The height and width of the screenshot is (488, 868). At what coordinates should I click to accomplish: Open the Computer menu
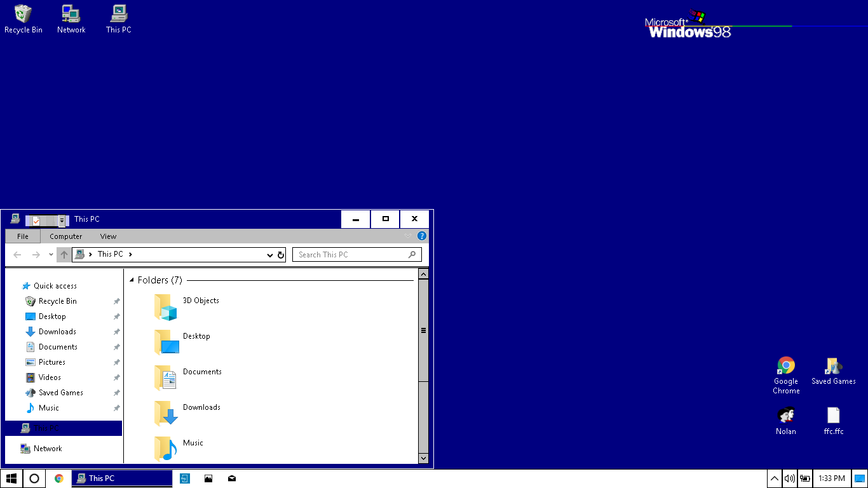click(65, 236)
